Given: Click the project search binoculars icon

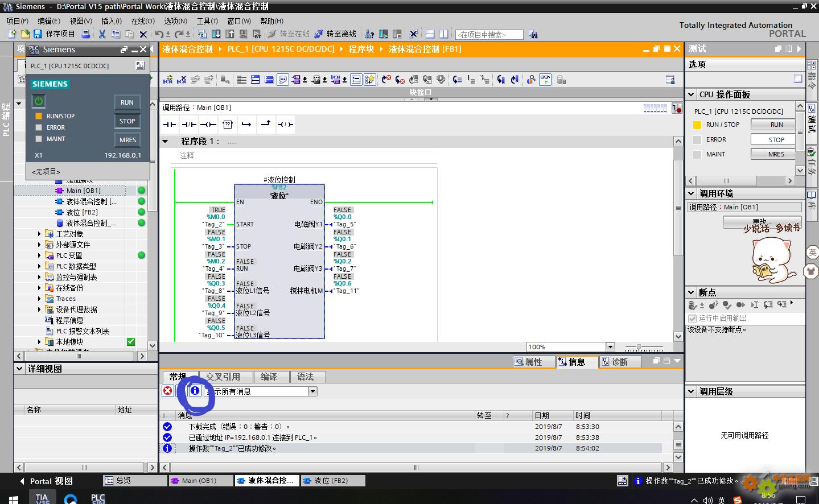Looking at the screenshot, I should (x=533, y=34).
